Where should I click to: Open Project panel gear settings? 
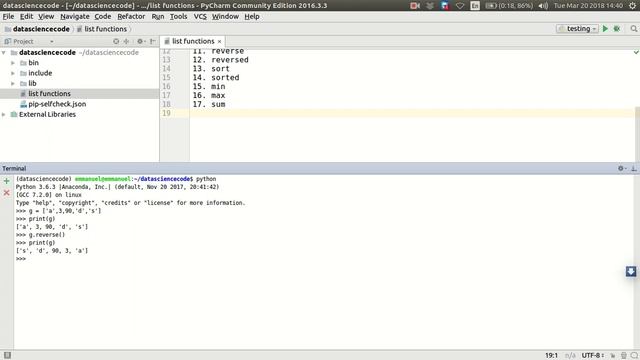tap(140, 41)
